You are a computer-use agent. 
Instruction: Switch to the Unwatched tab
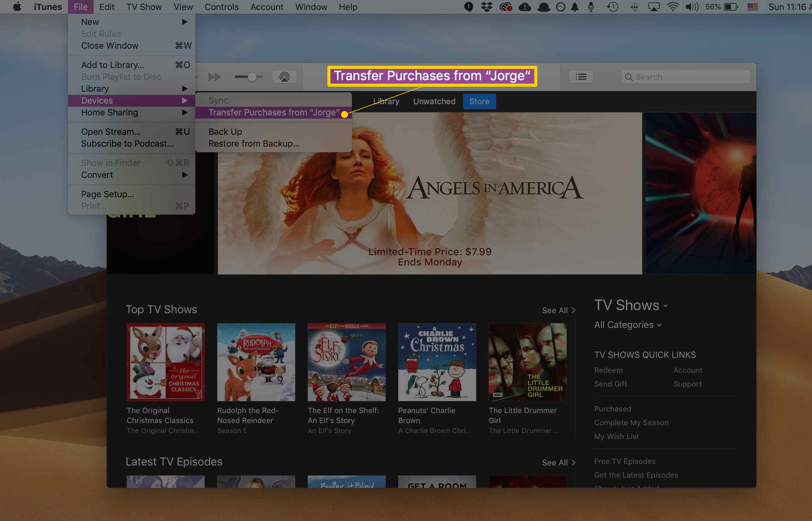tap(434, 101)
